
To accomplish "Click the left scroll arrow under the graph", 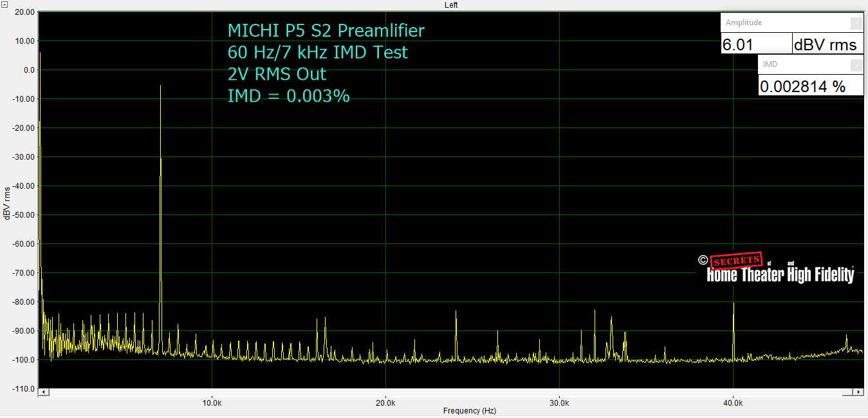I will click(x=44, y=392).
